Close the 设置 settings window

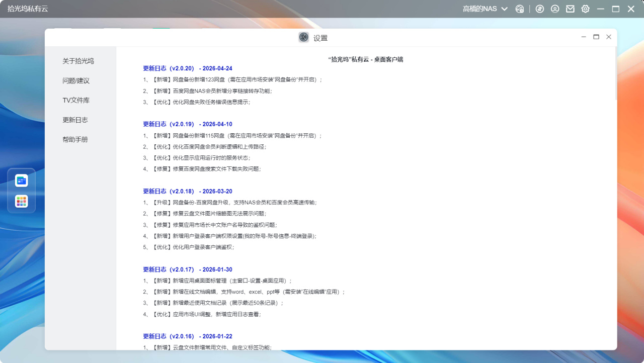609,37
